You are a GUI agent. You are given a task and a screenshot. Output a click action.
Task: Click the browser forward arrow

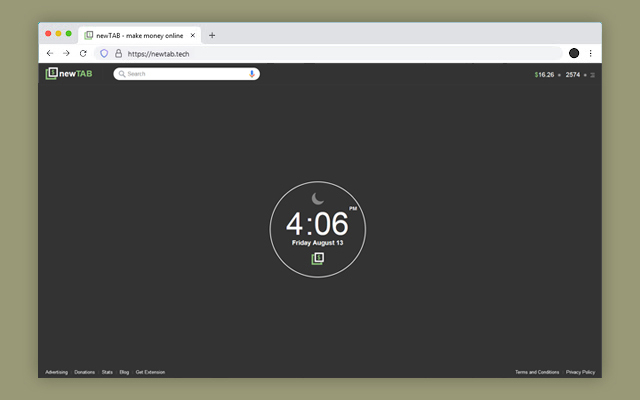pos(66,53)
